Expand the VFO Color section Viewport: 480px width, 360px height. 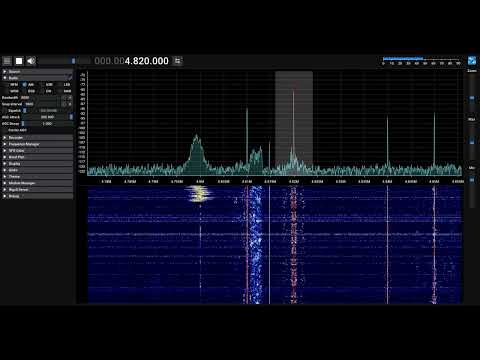tap(37, 151)
